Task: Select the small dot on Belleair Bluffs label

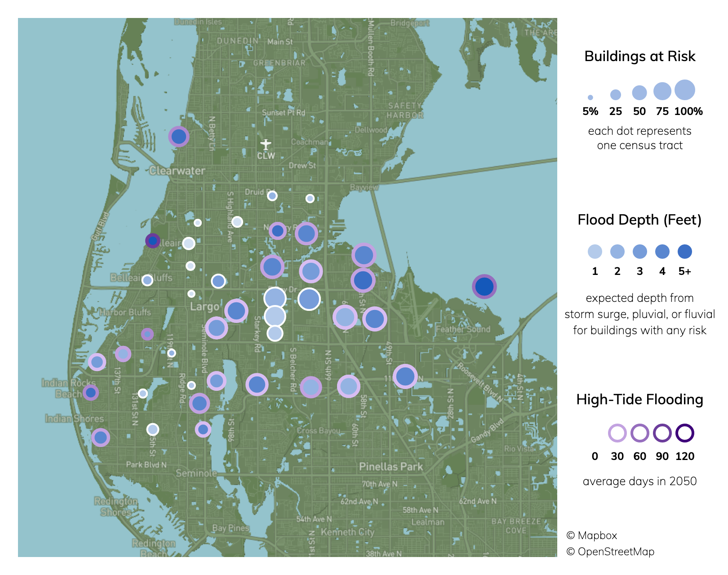Action: pos(147,280)
